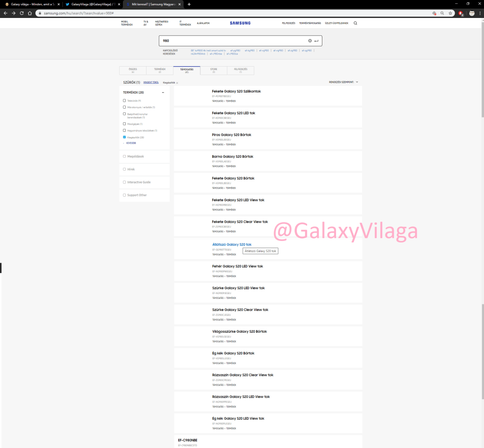The width and height of the screenshot is (484, 448).
Task: Click the search magnifier icon in Samsung header
Action: point(355,23)
